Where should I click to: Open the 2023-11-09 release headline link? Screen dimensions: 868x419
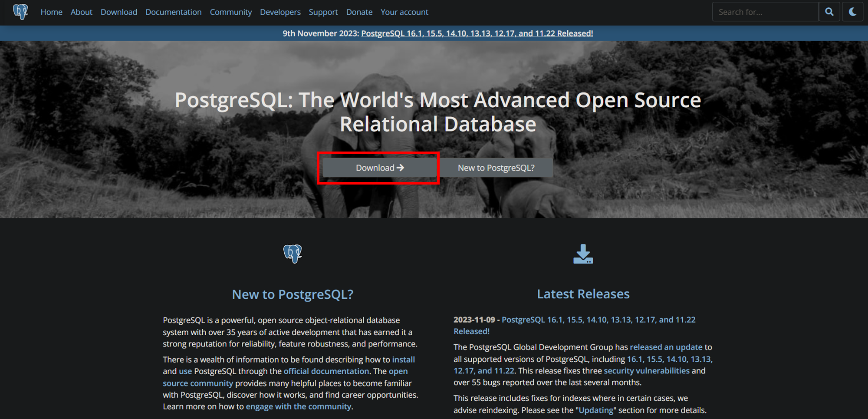[x=575, y=325]
